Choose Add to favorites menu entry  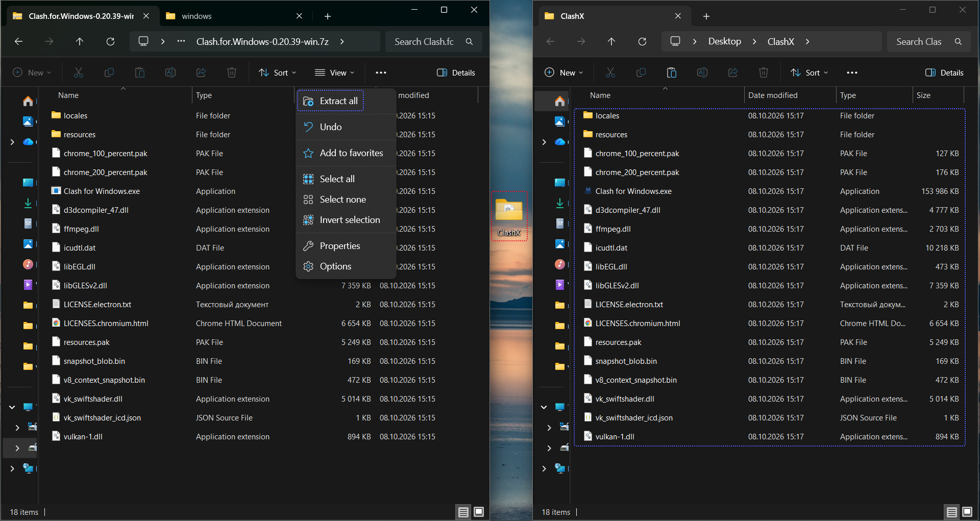pos(346,153)
